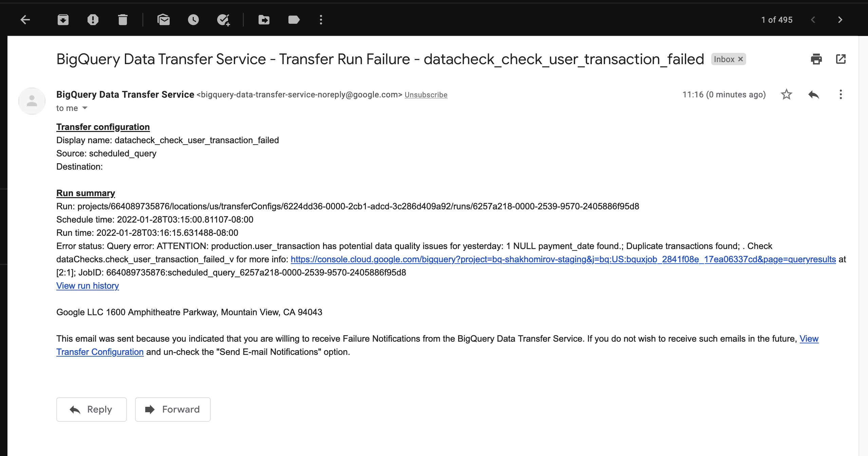This screenshot has height=456, width=868.
Task: Remove the Inbox label chip
Action: click(x=741, y=59)
